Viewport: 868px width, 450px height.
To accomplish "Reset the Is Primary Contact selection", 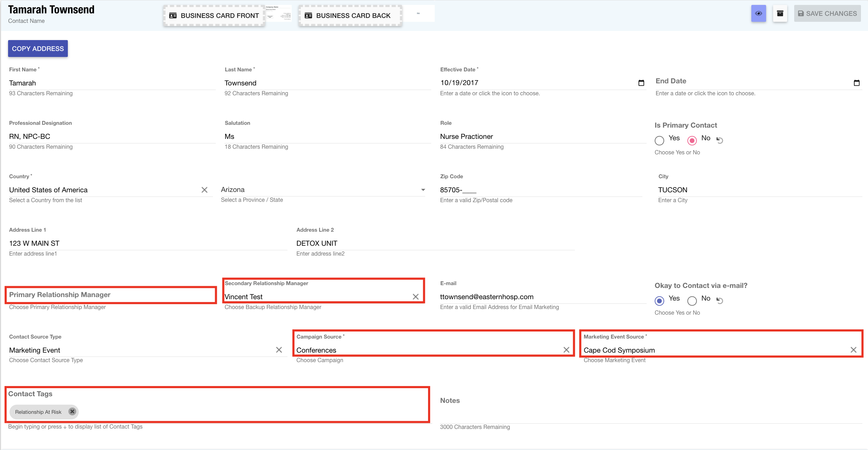I will (720, 140).
